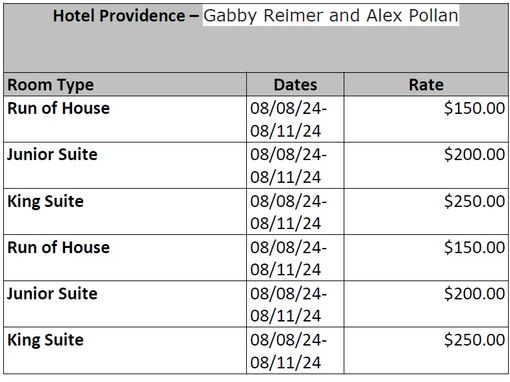This screenshot has height=382, width=510.
Task: Select the dates cell of first King Suite row
Action: coord(295,212)
